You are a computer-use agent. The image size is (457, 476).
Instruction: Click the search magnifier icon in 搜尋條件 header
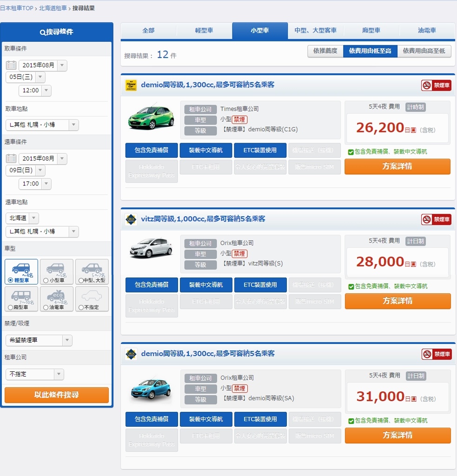pyautogui.click(x=42, y=32)
